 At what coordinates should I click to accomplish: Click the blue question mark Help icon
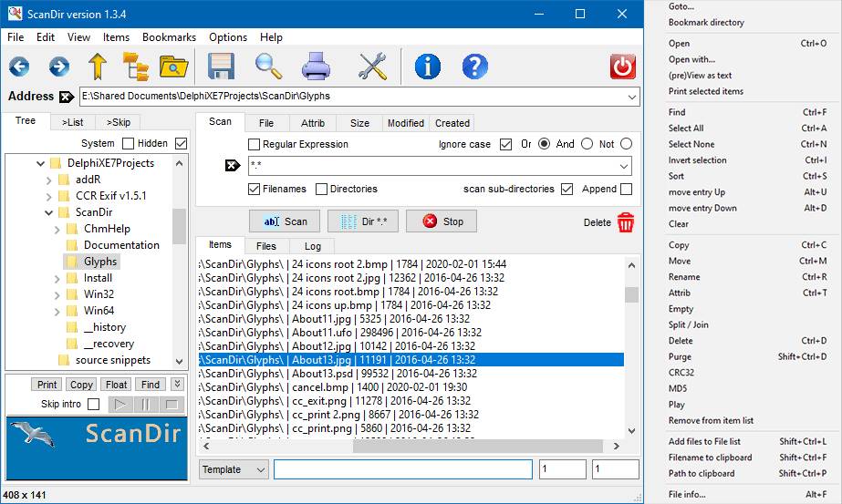pyautogui.click(x=474, y=67)
